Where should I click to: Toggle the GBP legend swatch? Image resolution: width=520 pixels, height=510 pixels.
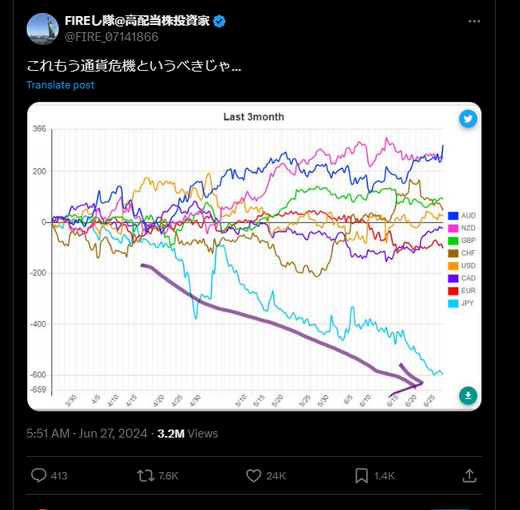453,241
